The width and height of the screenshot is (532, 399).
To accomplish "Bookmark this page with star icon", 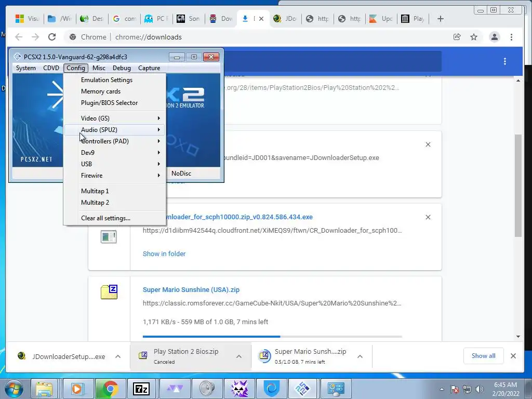I will [x=474, y=37].
